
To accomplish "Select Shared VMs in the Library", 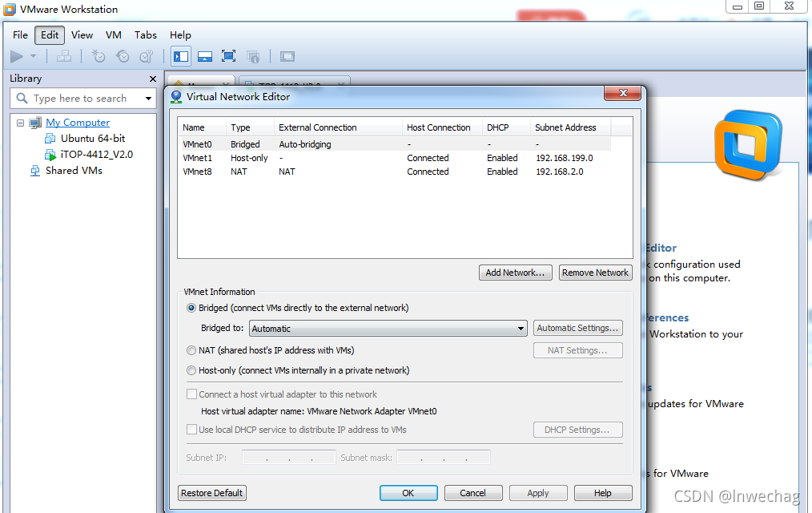I will tap(74, 171).
